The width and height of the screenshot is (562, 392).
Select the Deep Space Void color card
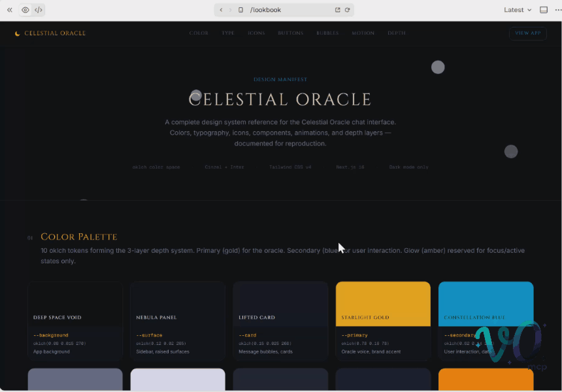click(x=75, y=321)
